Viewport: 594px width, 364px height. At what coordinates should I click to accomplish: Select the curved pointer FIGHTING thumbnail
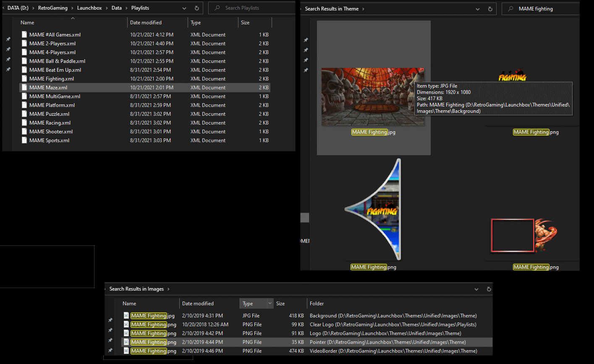(373, 209)
